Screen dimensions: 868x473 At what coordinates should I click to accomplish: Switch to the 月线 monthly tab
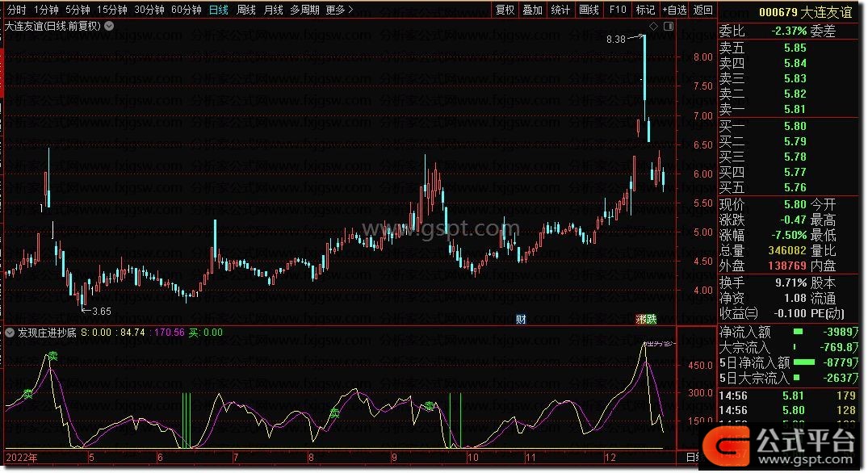[x=274, y=10]
